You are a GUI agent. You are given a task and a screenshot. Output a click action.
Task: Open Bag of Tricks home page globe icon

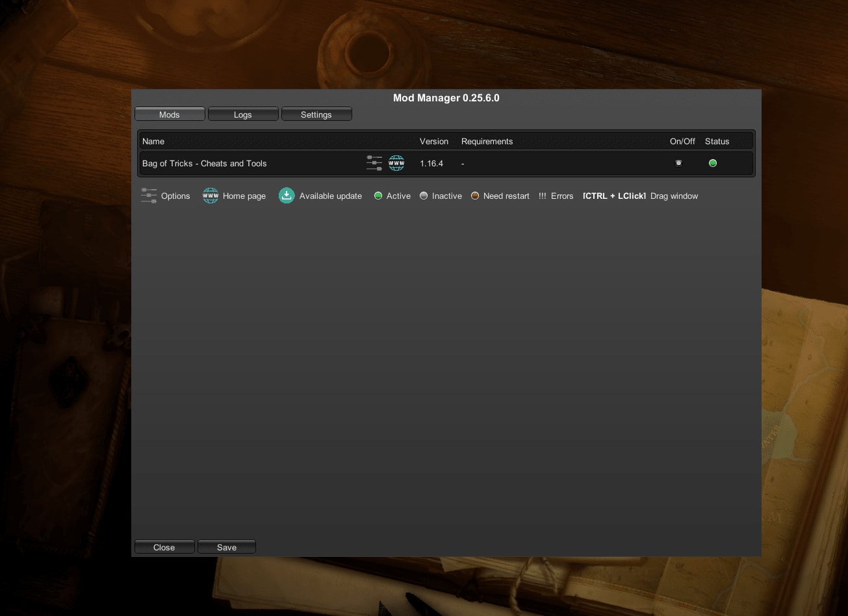click(x=396, y=163)
